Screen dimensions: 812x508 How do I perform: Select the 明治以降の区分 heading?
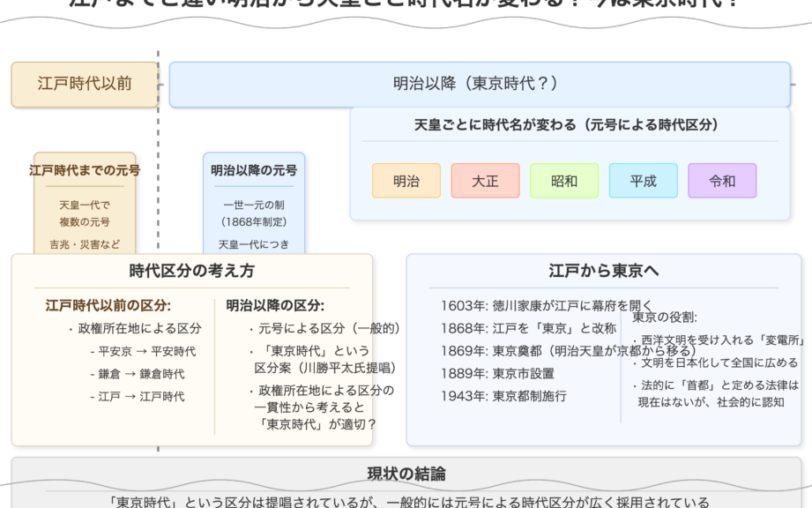click(275, 305)
